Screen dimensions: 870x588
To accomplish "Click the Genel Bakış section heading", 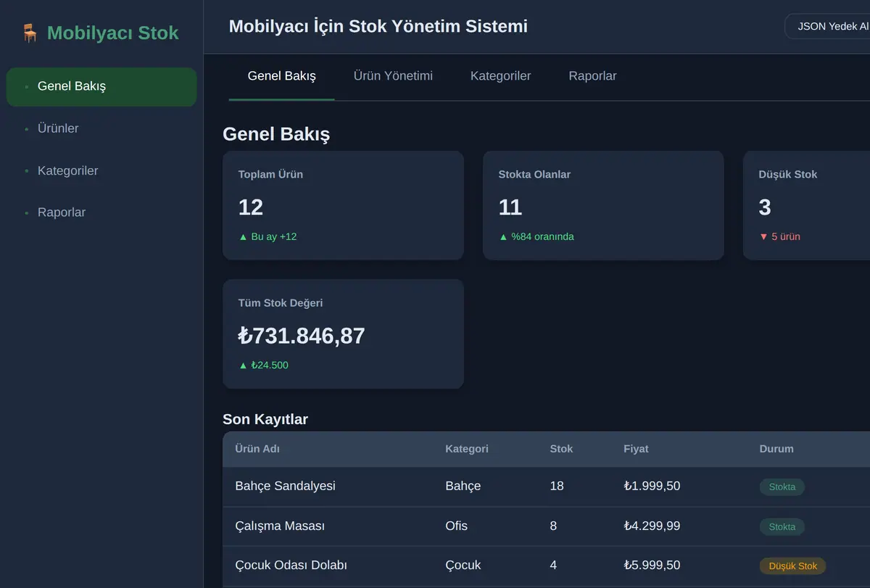I will coord(276,134).
